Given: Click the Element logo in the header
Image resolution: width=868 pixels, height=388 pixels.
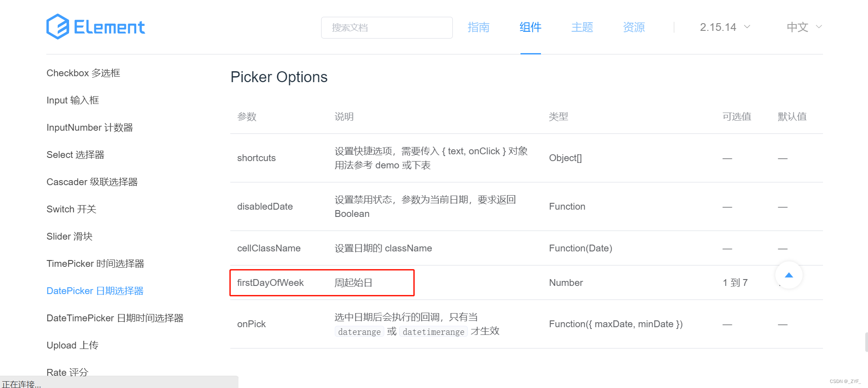Looking at the screenshot, I should point(95,27).
